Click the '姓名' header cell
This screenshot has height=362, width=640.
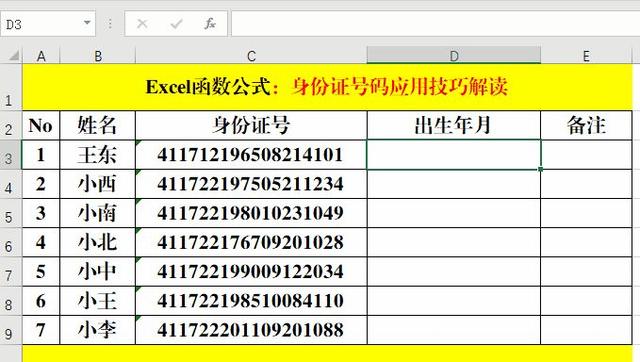pos(98,125)
